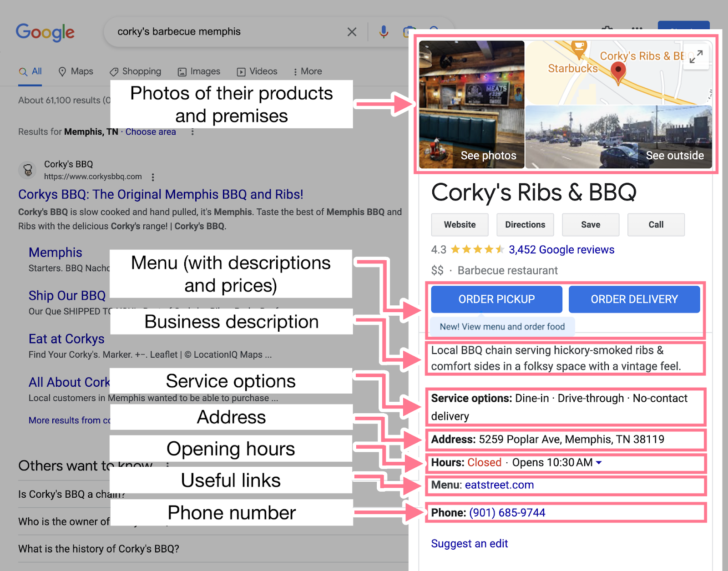Screen dimensions: 728x571
Task: Click the phone number (901) 685-9744
Action: (507, 513)
